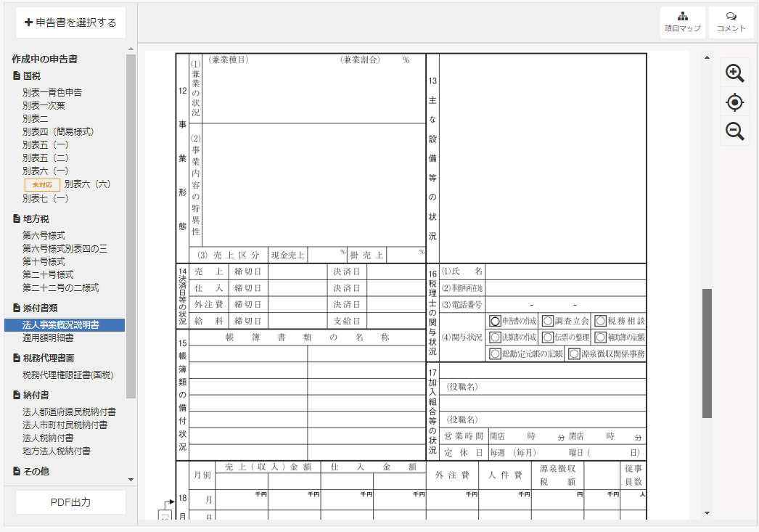Select 税務相談 radio option

pos(600,321)
